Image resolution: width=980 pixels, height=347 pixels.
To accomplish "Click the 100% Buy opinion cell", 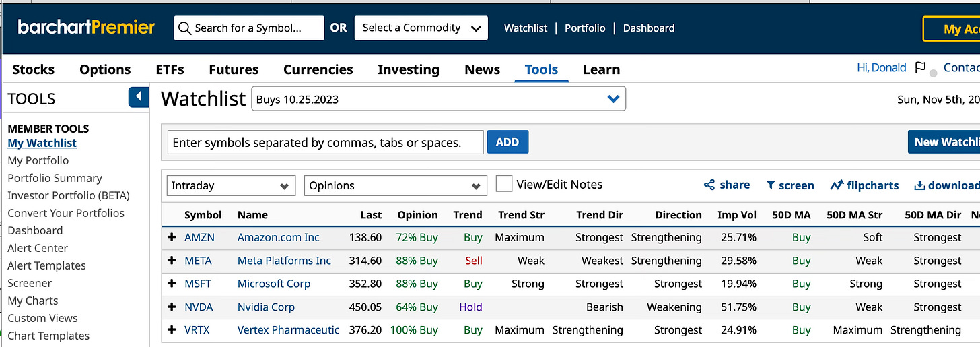I will [x=413, y=330].
